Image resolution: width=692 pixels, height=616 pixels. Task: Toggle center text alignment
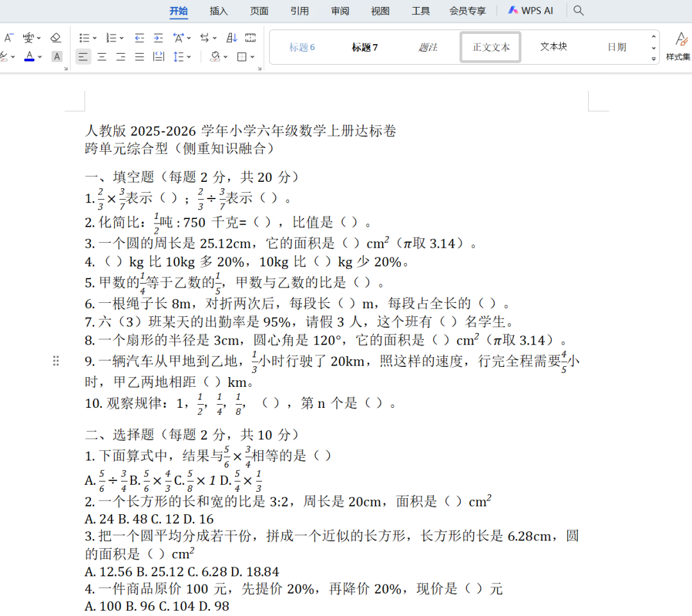(x=102, y=57)
